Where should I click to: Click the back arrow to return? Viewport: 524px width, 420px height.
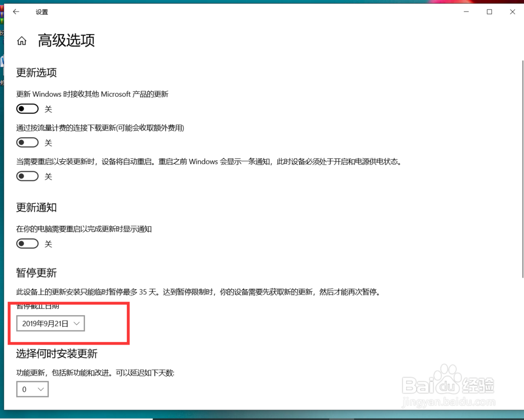16,12
